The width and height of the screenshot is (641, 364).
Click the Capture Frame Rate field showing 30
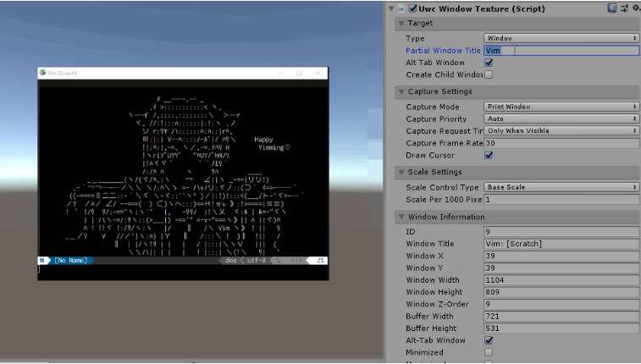[561, 143]
